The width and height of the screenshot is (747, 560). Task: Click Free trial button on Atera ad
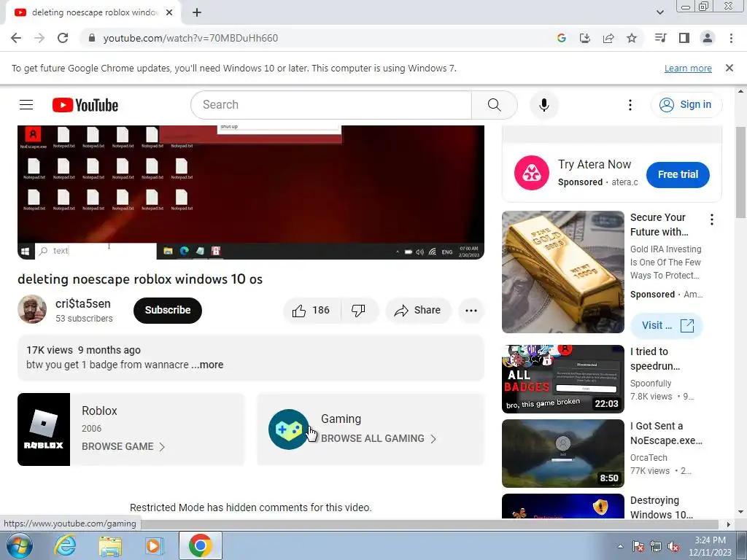point(678,174)
